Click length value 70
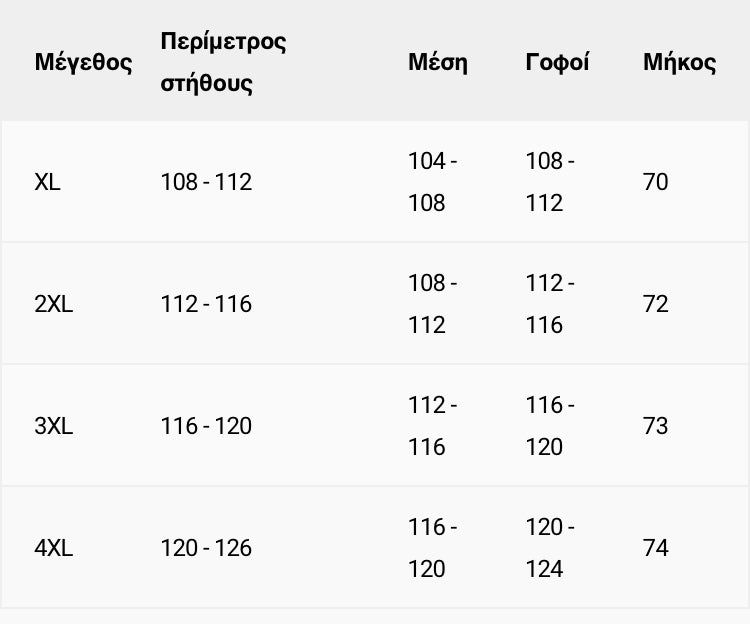Viewport: 750px width, 624px height. click(655, 182)
